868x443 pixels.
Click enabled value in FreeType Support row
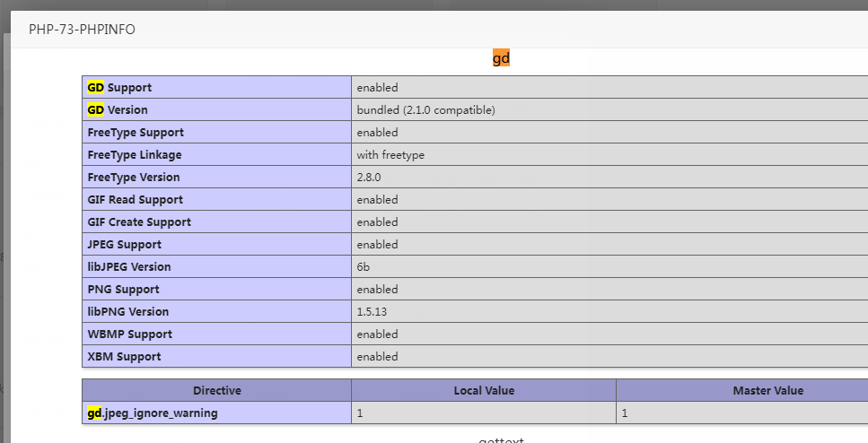coord(377,132)
